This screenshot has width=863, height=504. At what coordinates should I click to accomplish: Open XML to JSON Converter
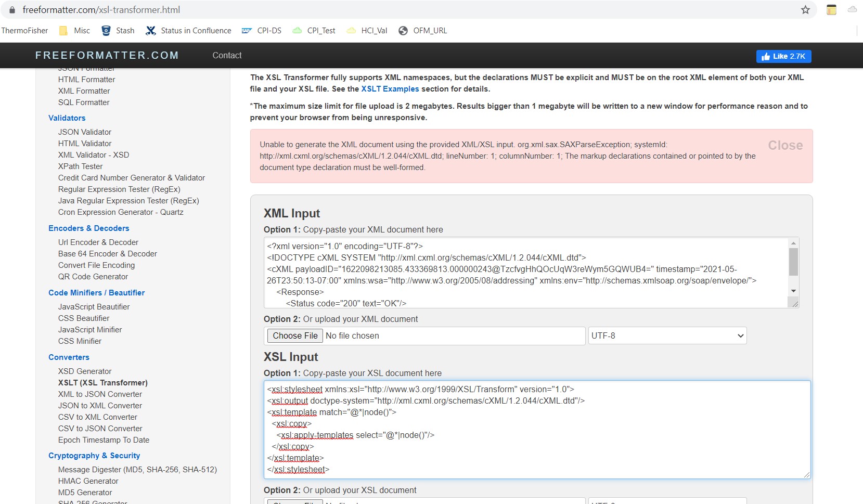(100, 394)
